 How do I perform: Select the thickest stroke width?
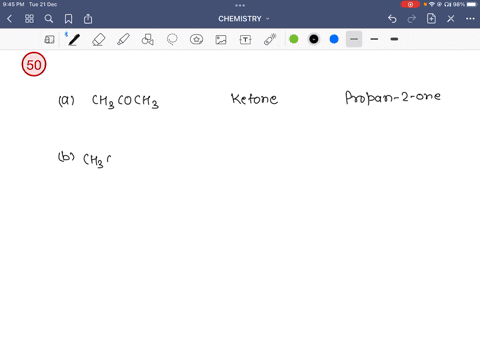pos(394,39)
